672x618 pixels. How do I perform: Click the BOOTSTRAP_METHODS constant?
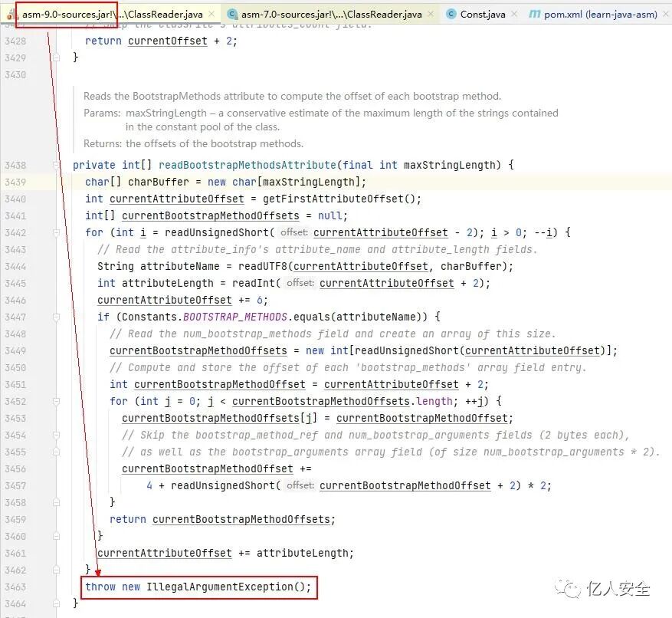[x=235, y=317]
